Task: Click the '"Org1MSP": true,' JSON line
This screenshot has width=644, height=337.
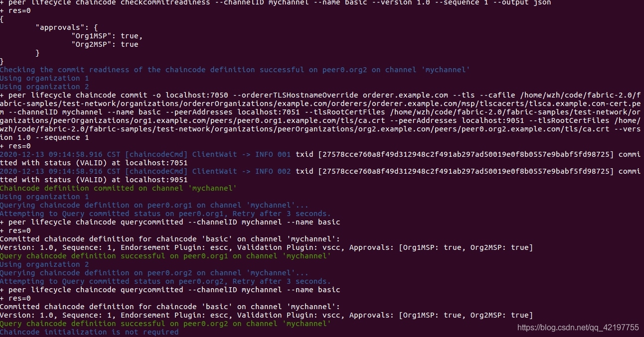Action: pyautogui.click(x=107, y=36)
